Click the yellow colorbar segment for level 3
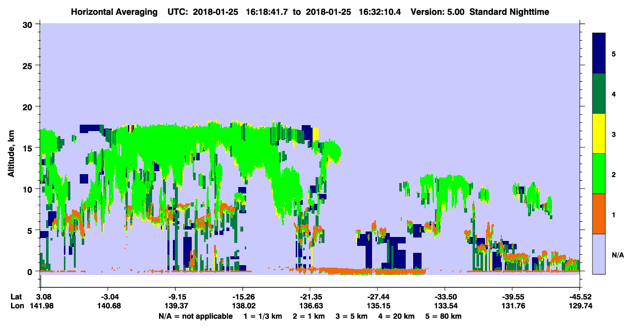 click(x=599, y=134)
